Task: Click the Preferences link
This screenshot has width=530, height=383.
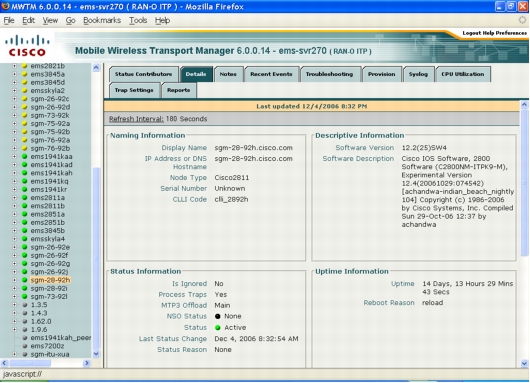Action: click(x=511, y=33)
